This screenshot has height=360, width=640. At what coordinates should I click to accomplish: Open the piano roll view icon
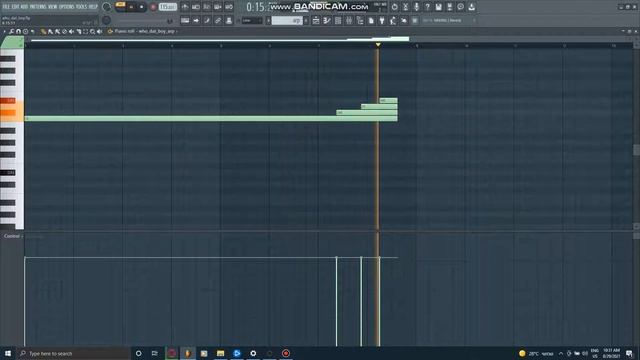(x=327, y=20)
